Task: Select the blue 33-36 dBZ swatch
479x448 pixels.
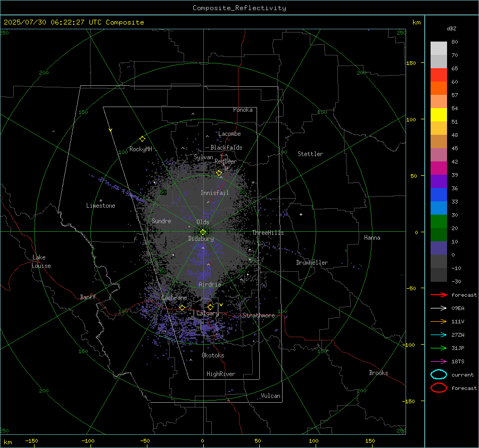Action: [x=439, y=195]
